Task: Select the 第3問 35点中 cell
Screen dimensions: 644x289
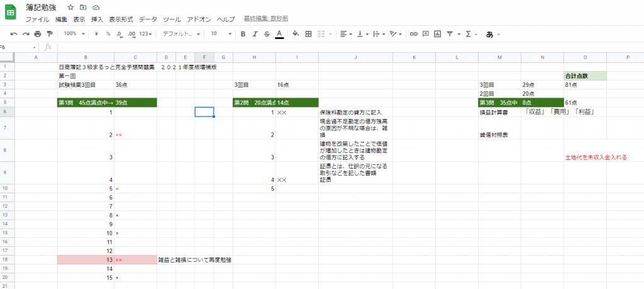Action: tap(499, 103)
